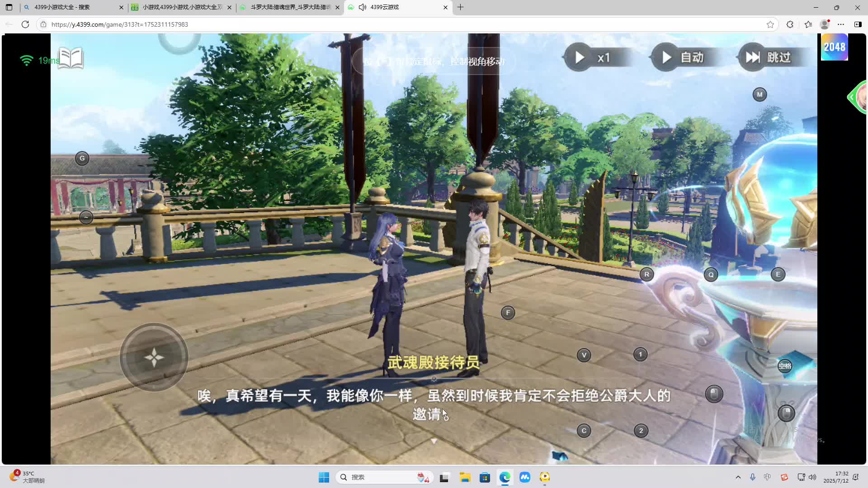
Task: Open the 2048 game thumbnail
Action: tap(834, 47)
